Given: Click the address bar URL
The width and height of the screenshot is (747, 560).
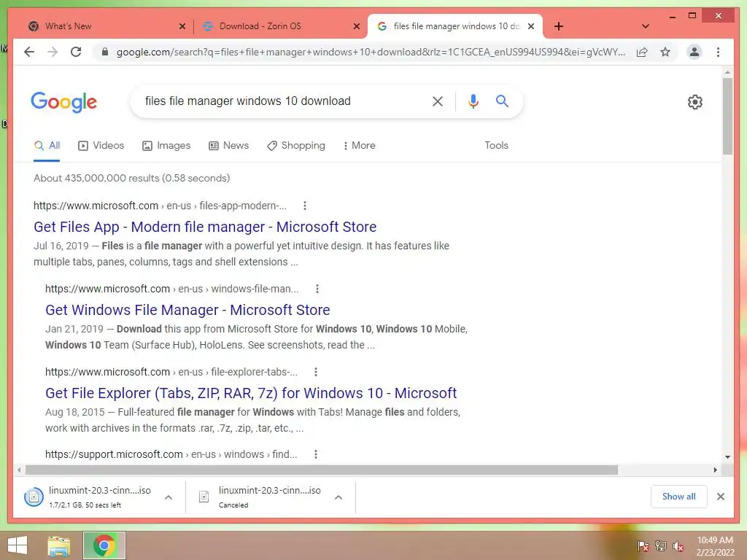Looking at the screenshot, I should [x=371, y=52].
